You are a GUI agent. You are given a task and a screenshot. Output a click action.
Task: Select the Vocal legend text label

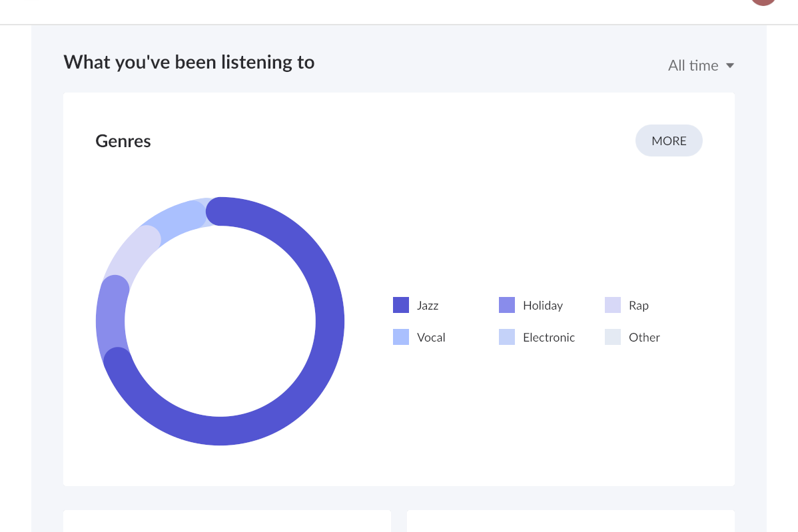pos(431,338)
